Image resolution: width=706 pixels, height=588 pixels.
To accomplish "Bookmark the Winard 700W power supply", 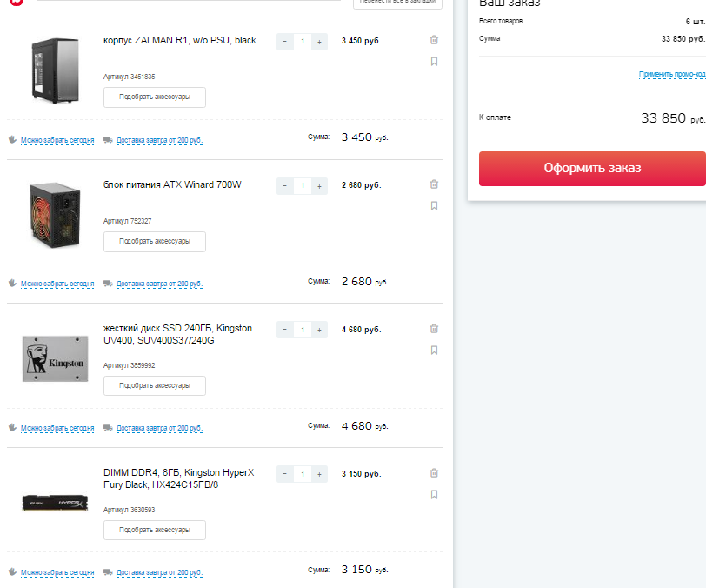I will click(434, 205).
